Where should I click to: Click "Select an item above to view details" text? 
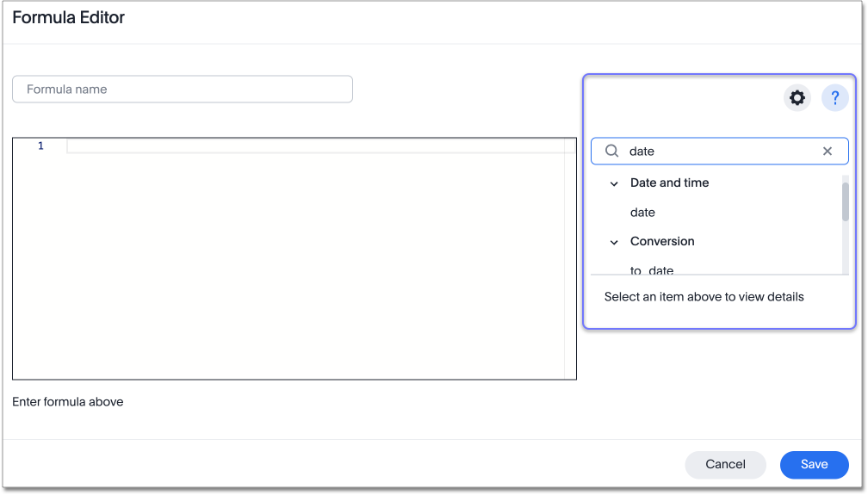pos(704,297)
